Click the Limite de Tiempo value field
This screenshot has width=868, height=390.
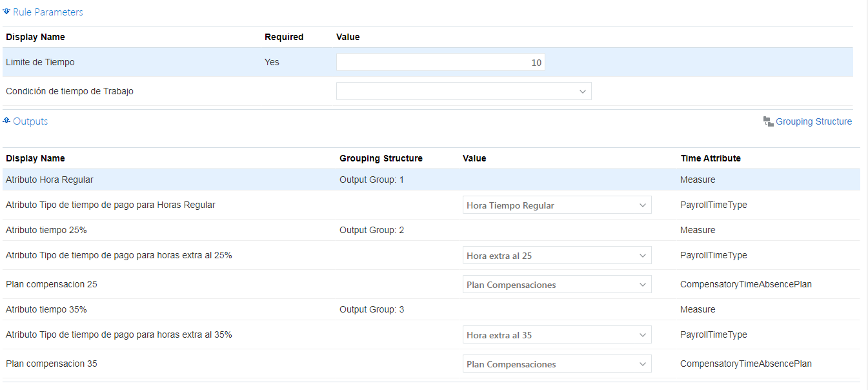440,63
